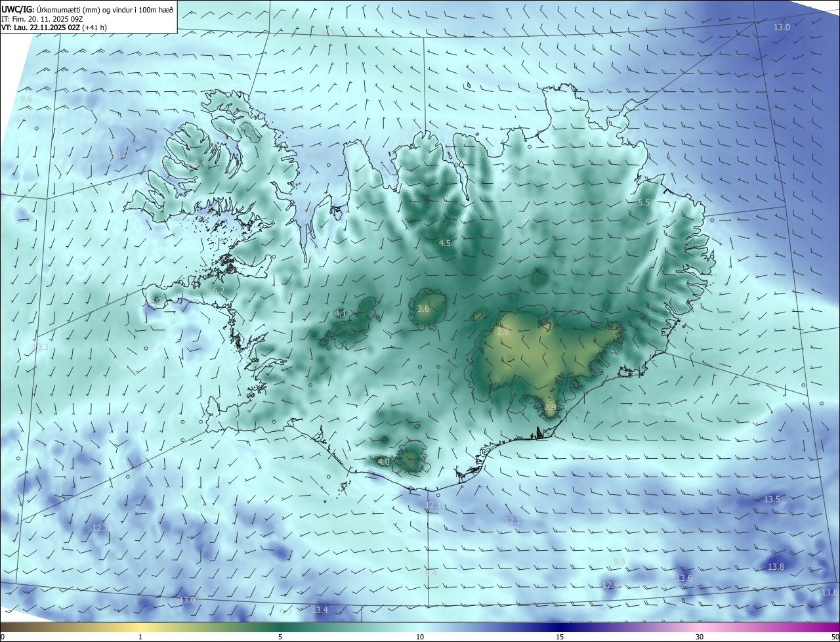Click the 13.8 value label
Screen dimensions: 840x642
point(776,566)
